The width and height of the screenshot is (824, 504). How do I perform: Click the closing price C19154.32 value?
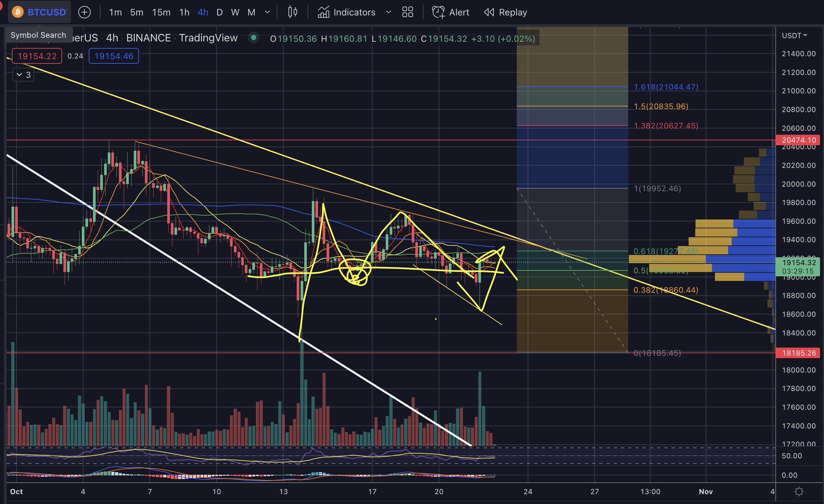pyautogui.click(x=444, y=38)
